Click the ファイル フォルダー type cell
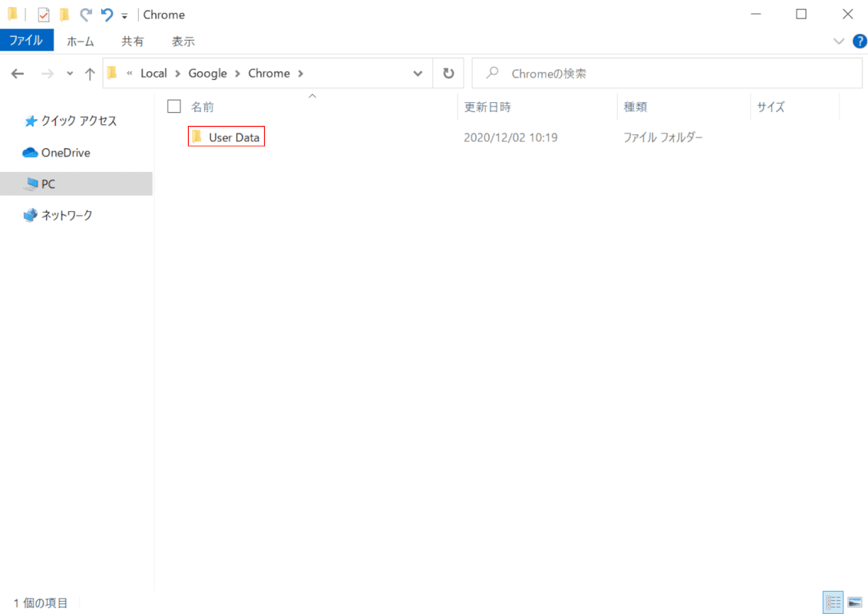The width and height of the screenshot is (868, 614). pos(662,137)
